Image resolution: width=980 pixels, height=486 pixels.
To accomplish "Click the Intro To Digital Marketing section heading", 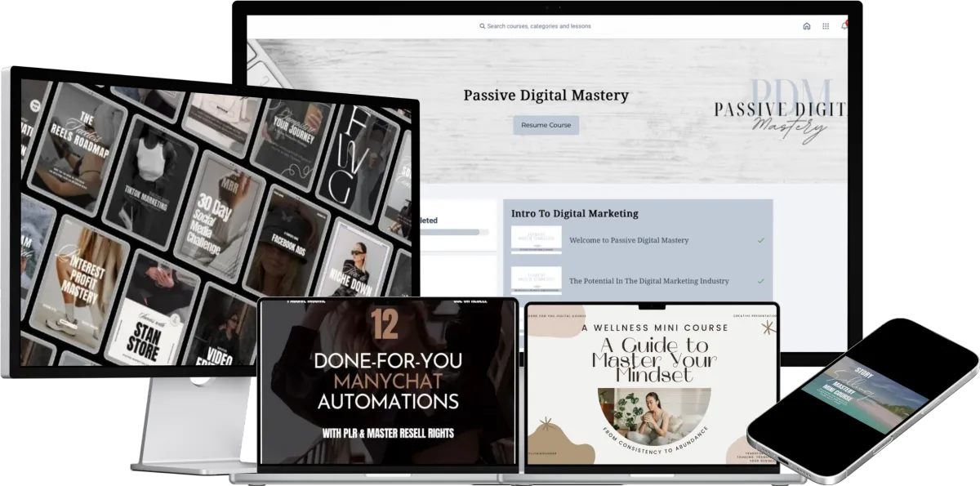I will (575, 213).
